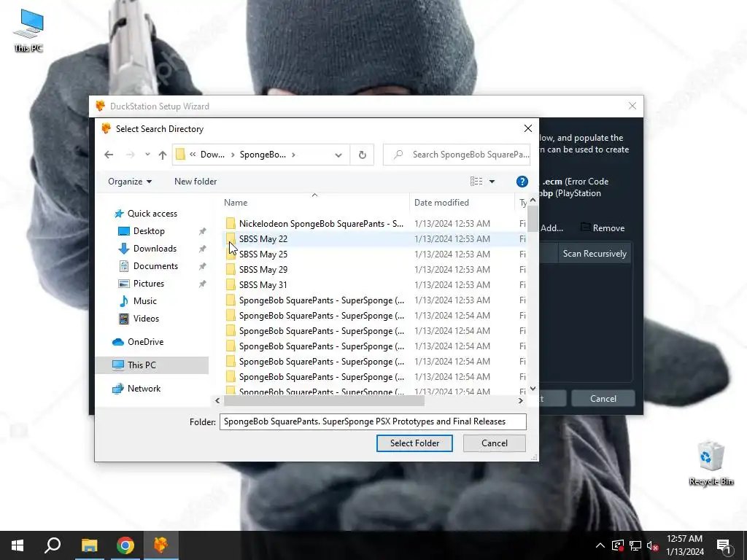Select the SBSS May 25 folder
Viewport: 747px width, 560px height.
click(263, 254)
